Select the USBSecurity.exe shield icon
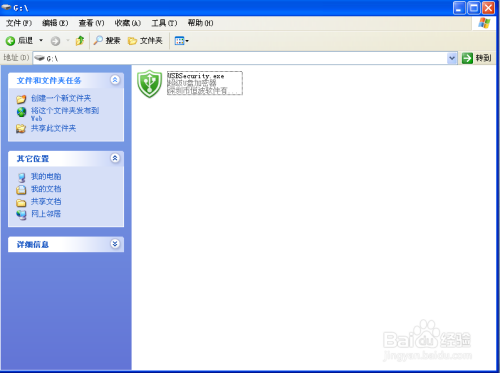This screenshot has height=373, width=500. click(149, 84)
